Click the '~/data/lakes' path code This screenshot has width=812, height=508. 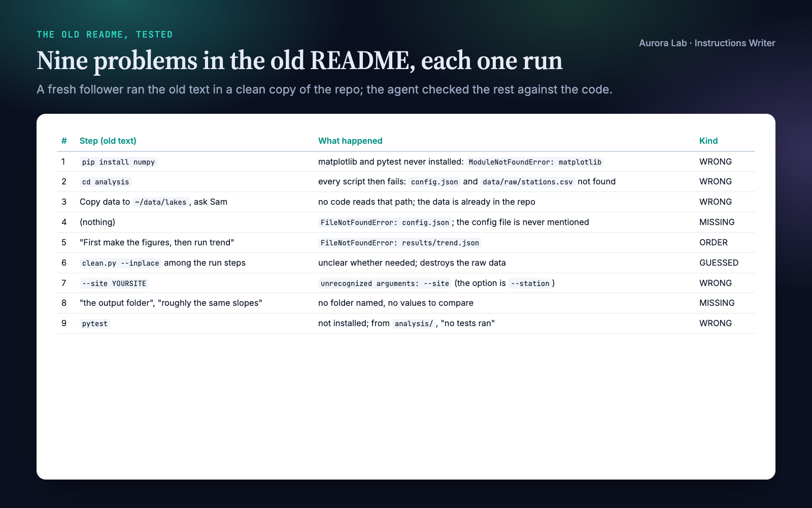160,202
